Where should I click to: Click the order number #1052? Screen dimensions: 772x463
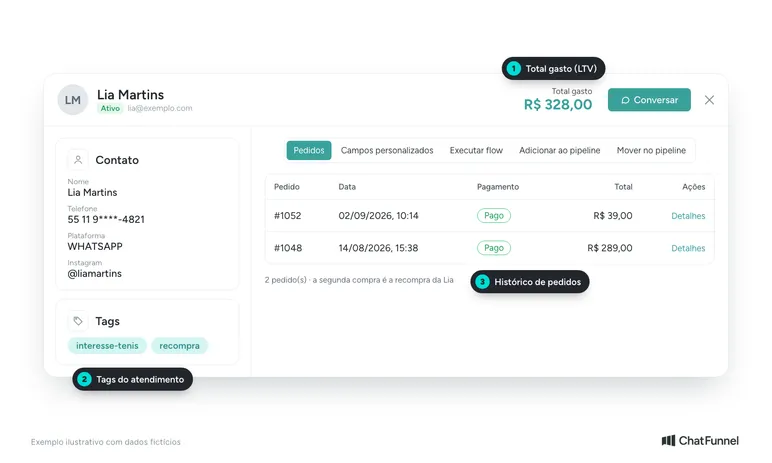(288, 216)
